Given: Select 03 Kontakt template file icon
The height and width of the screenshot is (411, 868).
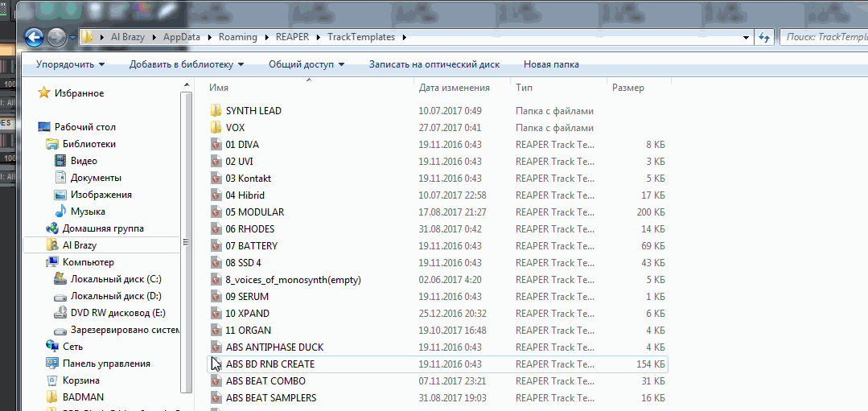Looking at the screenshot, I should click(216, 178).
